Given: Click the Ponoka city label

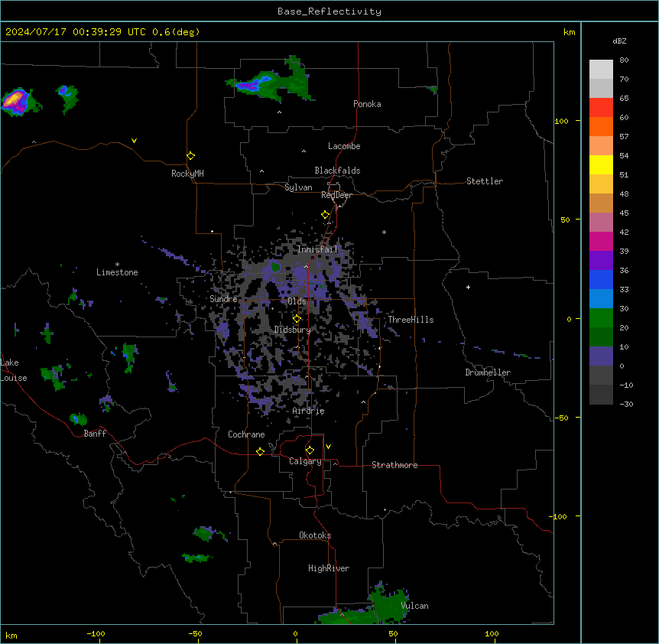Looking at the screenshot, I should click(367, 104).
